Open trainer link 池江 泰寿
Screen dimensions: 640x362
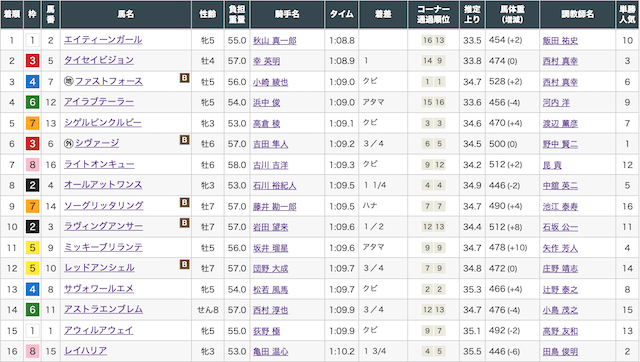(560, 207)
